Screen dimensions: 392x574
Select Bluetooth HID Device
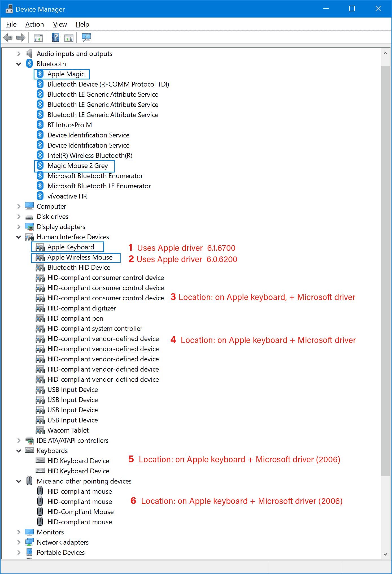click(79, 267)
